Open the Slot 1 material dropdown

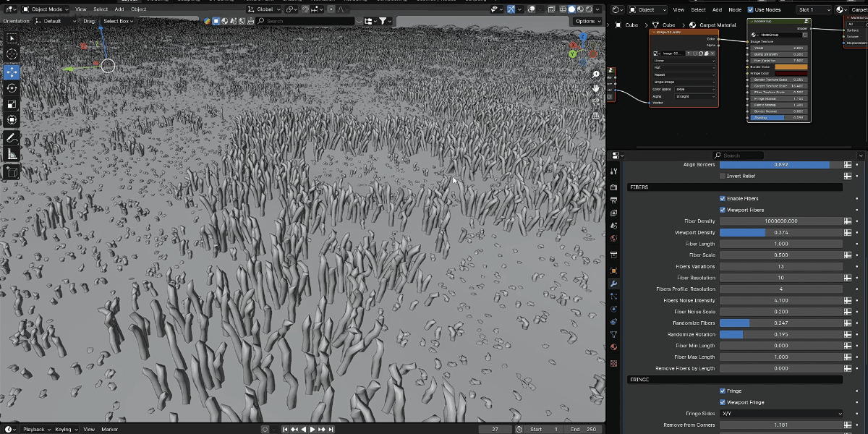[814, 9]
